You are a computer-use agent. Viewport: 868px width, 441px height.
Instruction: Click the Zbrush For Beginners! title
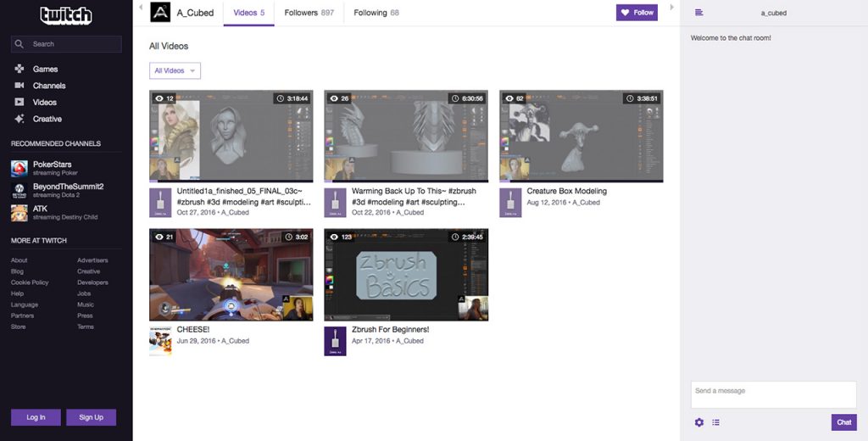click(x=390, y=330)
